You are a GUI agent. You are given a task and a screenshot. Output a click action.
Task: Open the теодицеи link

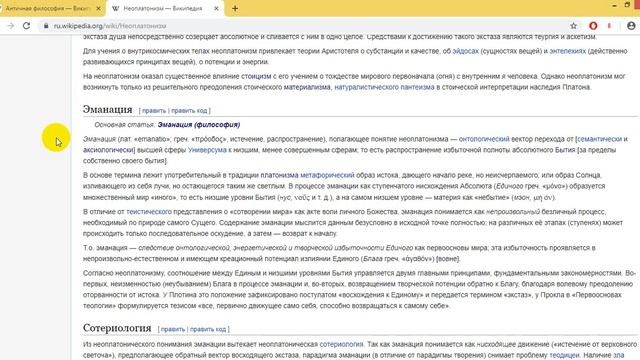point(564,355)
